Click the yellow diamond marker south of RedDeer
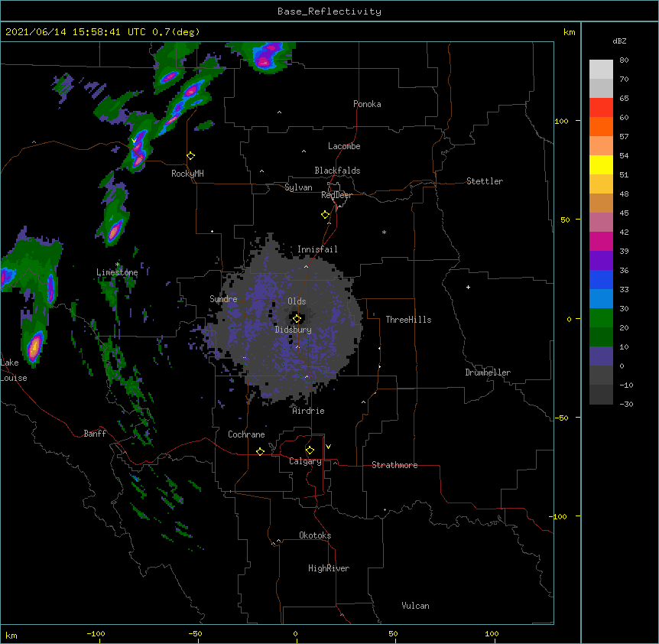Viewport: 659px width, 644px height. point(325,215)
